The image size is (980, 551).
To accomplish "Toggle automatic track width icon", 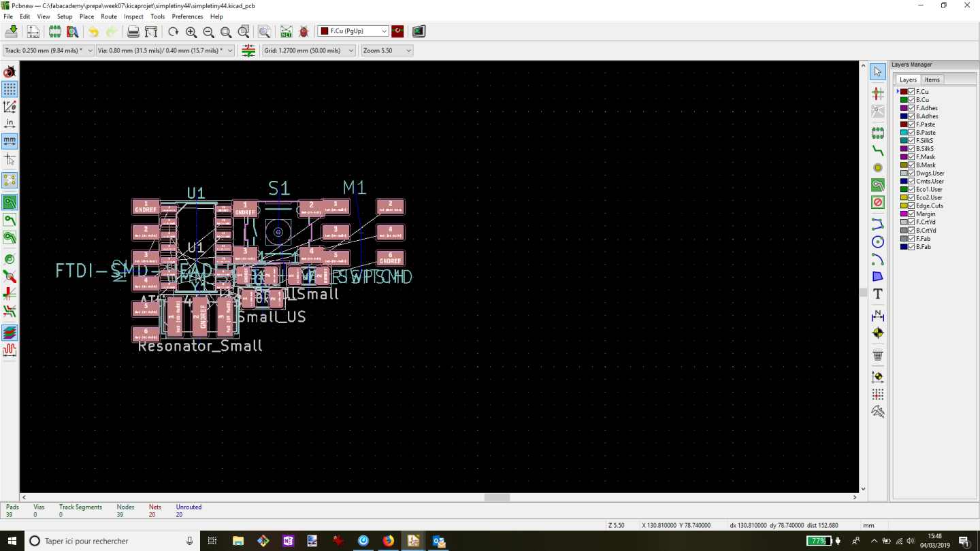I will point(248,50).
